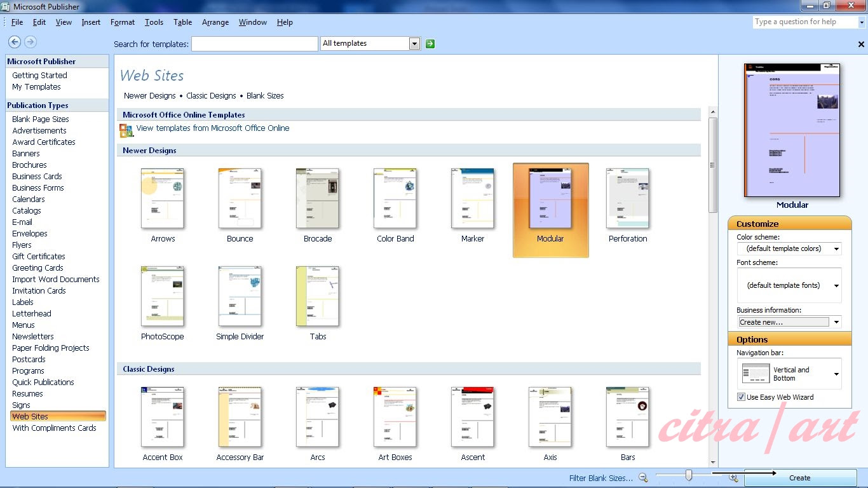Select Calendars publication type
Image resolution: width=868 pixels, height=488 pixels.
[29, 199]
